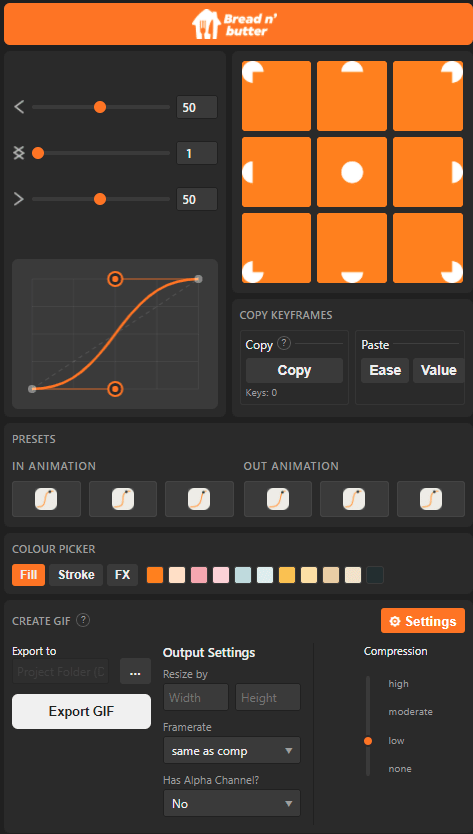The width and height of the screenshot is (473, 834).
Task: Click the middle slider knob at 1
Action: pyautogui.click(x=38, y=153)
